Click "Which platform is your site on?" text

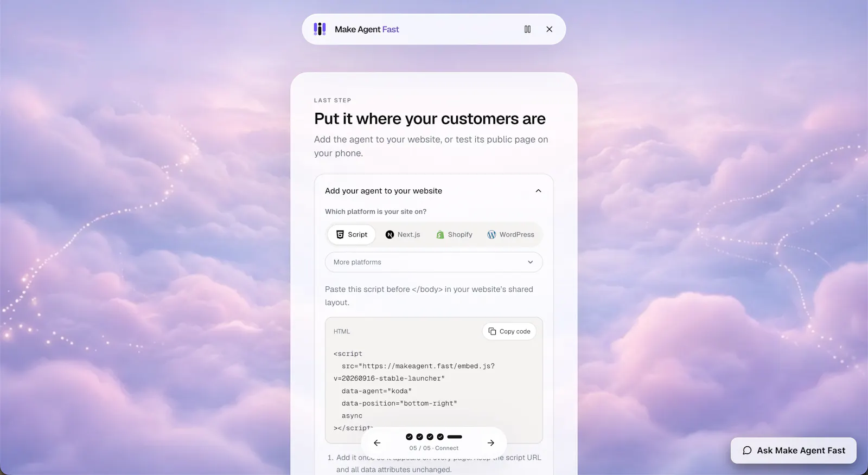375,211
